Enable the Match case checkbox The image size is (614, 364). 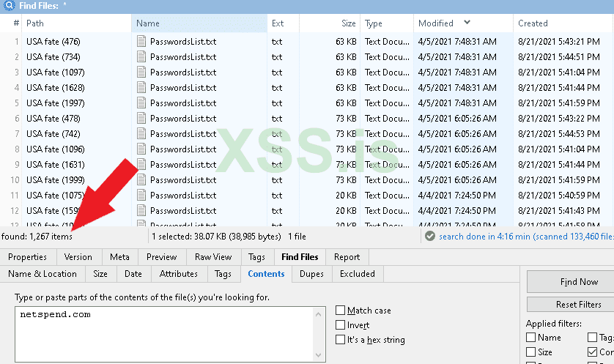(340, 311)
